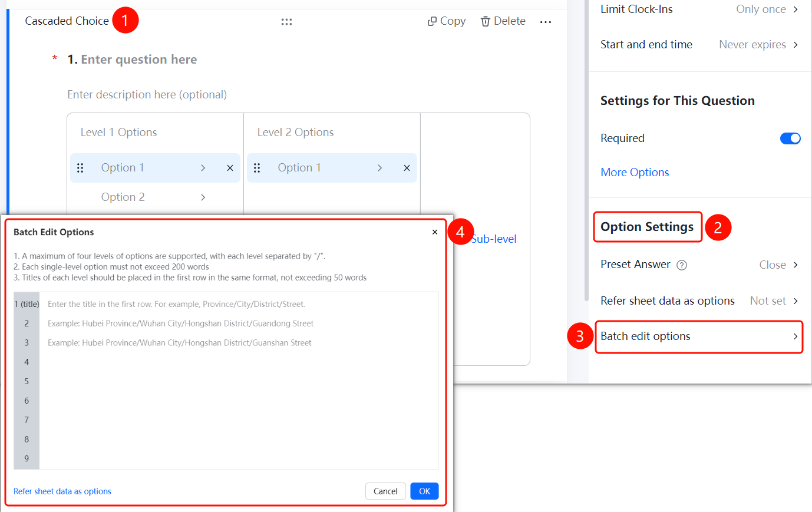The height and width of the screenshot is (512, 812).
Task: Click row 3 of the batch edit text area
Action: [239, 343]
